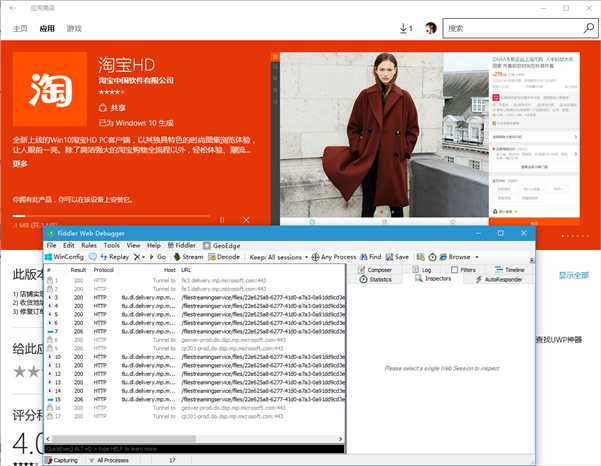Open the Tools menu in Fiddler
601x466 pixels.
(x=112, y=245)
